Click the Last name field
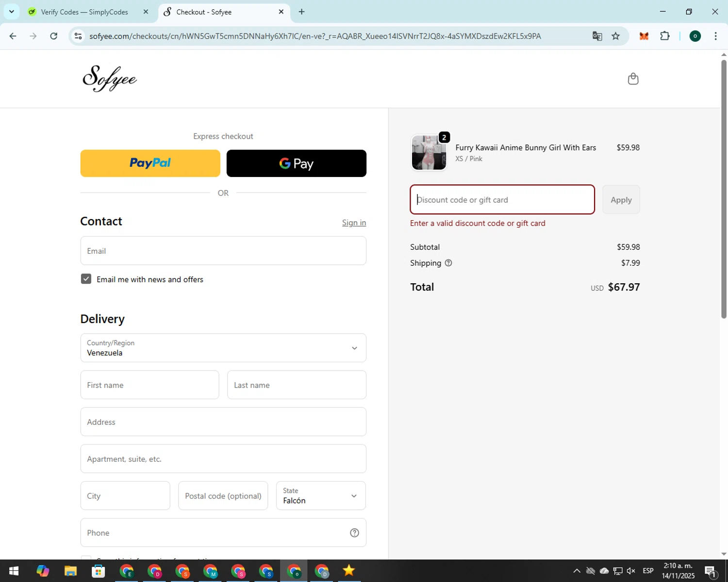The height and width of the screenshot is (582, 728). click(297, 385)
